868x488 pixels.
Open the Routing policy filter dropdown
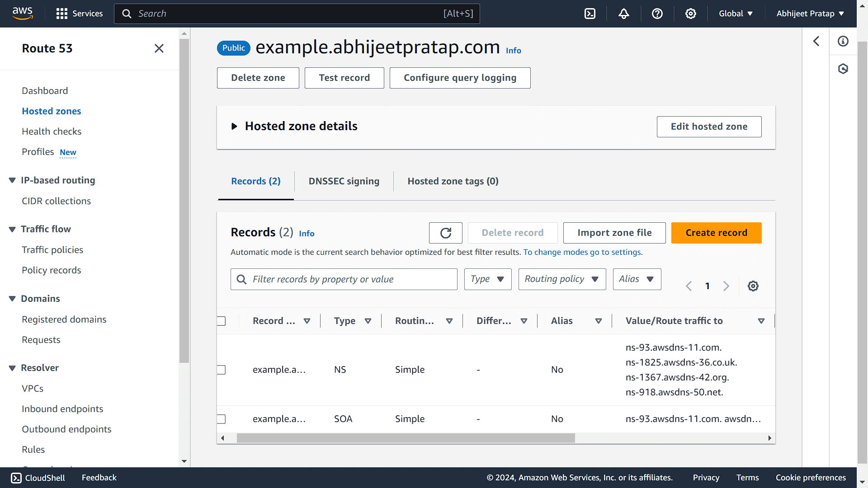coord(562,279)
